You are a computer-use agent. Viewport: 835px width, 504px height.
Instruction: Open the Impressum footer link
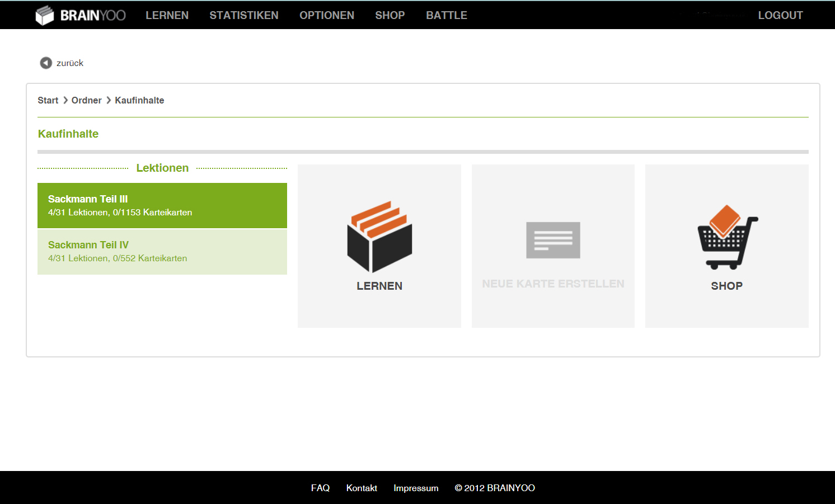(416, 488)
